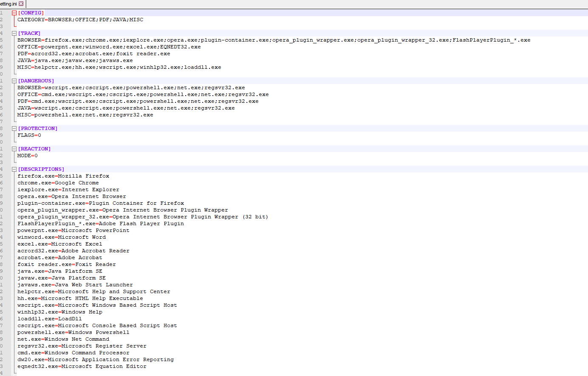Click the javaws.exe=Java Web Start Launcher line
588x376 pixels.
click(75, 285)
